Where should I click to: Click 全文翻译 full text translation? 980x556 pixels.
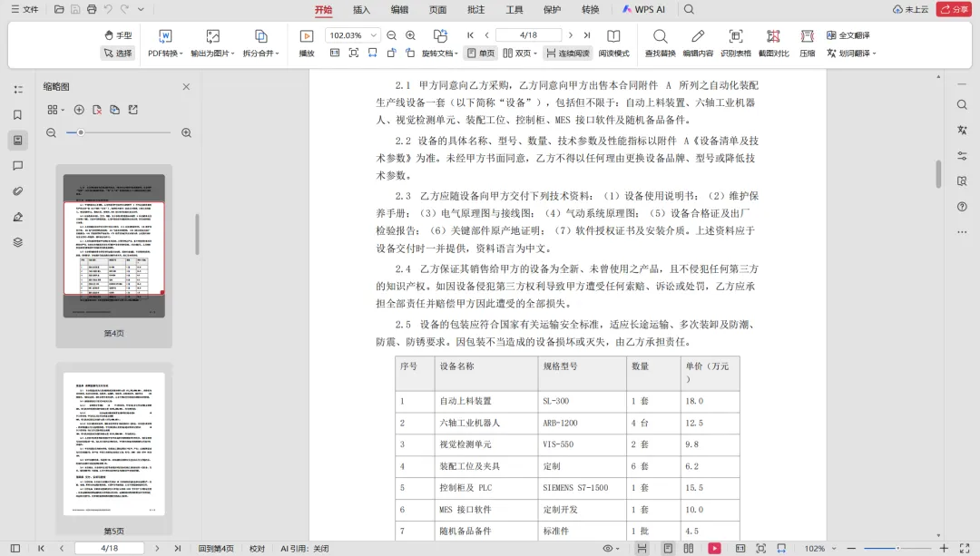click(848, 35)
